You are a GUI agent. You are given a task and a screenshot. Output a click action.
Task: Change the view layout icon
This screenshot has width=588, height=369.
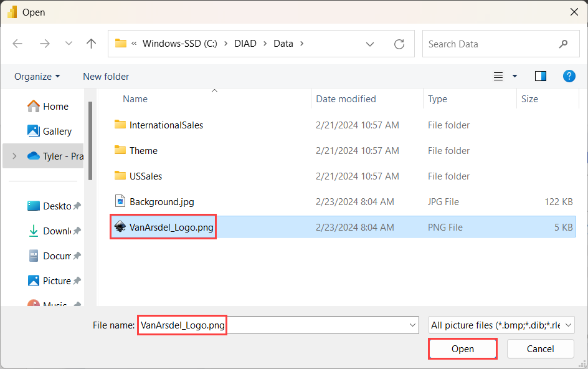click(x=498, y=77)
